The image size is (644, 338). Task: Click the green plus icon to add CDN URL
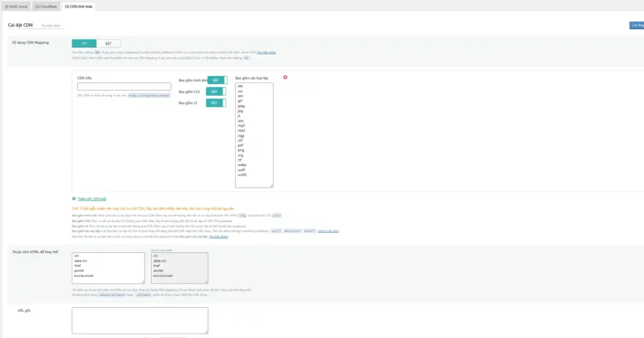(x=74, y=199)
